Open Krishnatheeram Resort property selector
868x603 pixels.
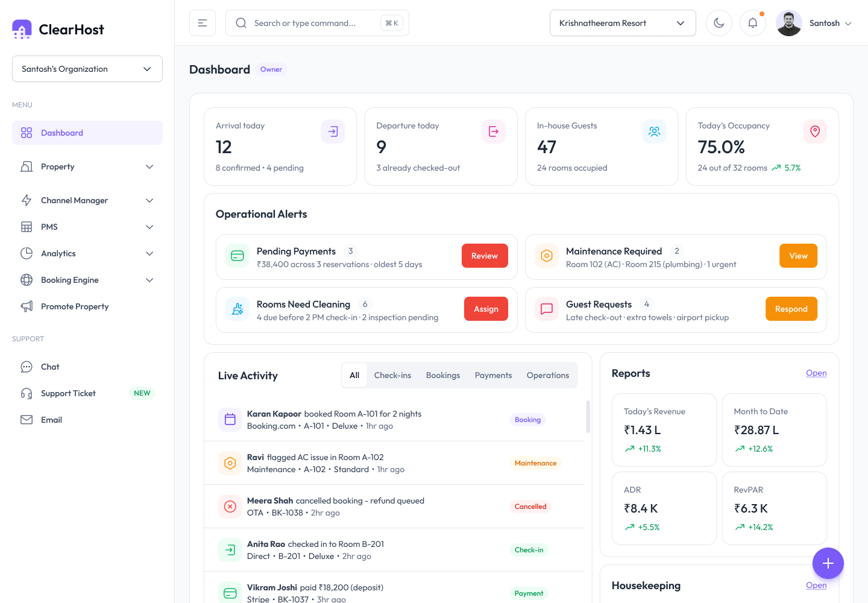coord(623,23)
